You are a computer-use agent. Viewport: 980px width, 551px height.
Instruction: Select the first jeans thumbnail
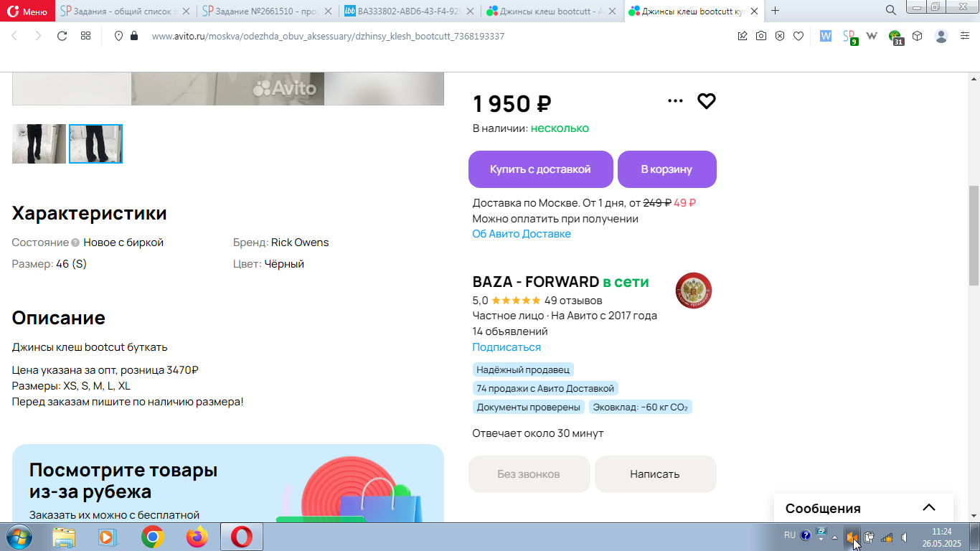[x=39, y=143]
